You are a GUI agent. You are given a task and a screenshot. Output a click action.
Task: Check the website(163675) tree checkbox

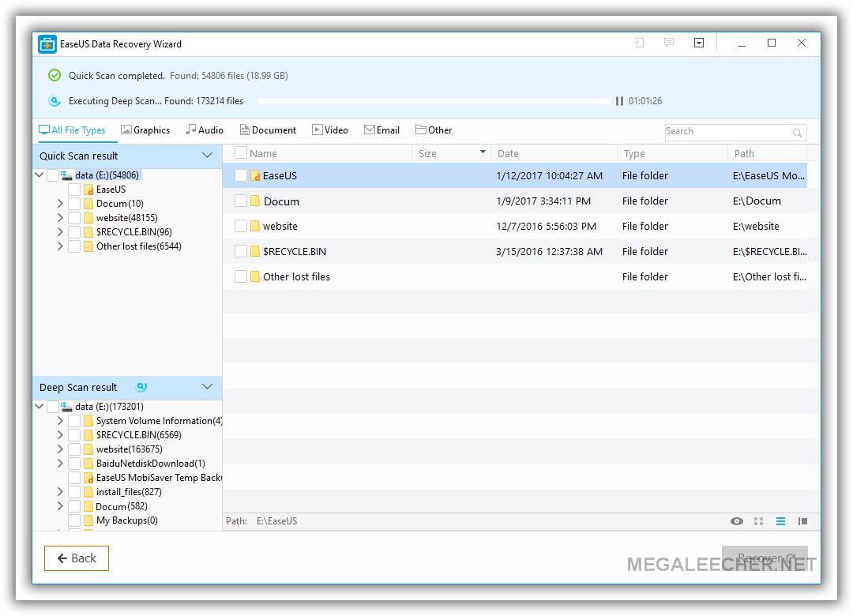point(74,449)
